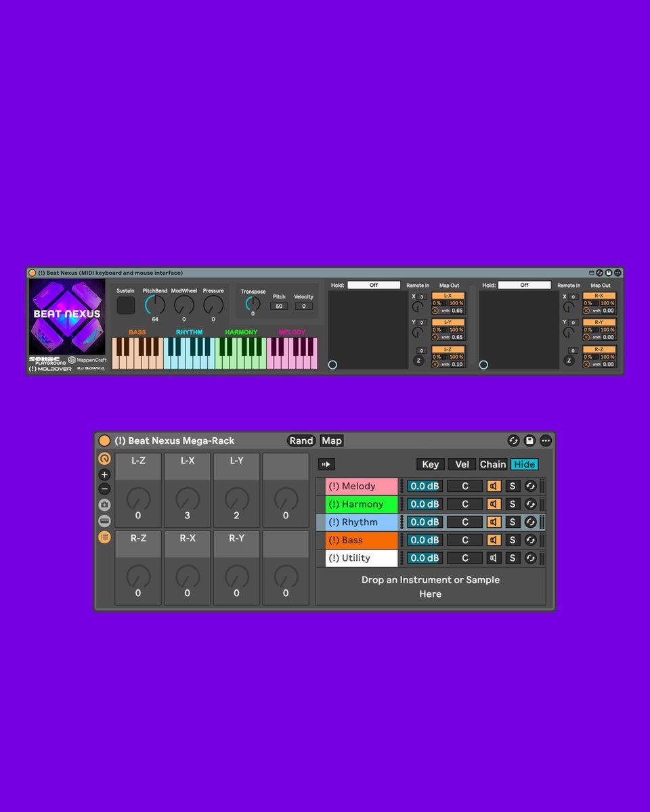Click the Map button
Screen dimensions: 650x812
(x=332, y=441)
